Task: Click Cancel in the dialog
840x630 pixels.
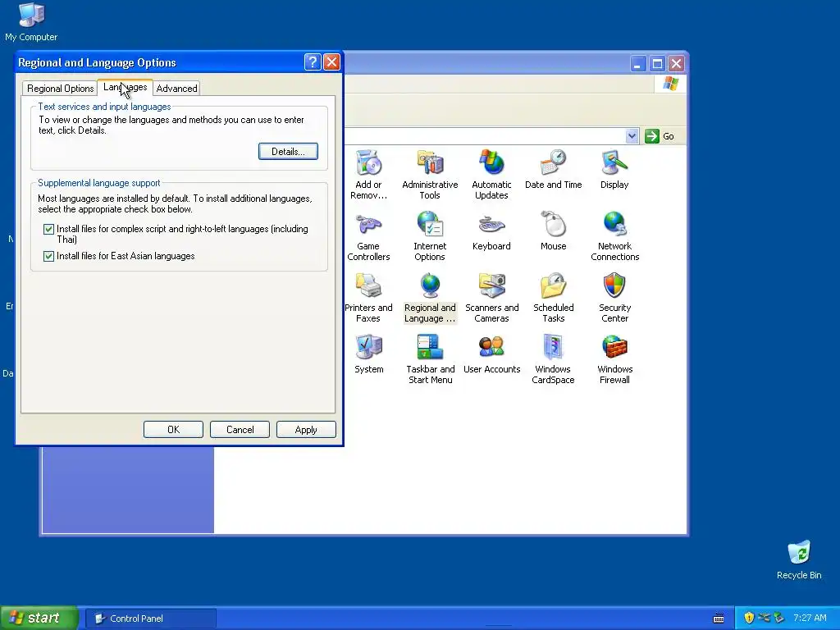Action: tap(240, 430)
